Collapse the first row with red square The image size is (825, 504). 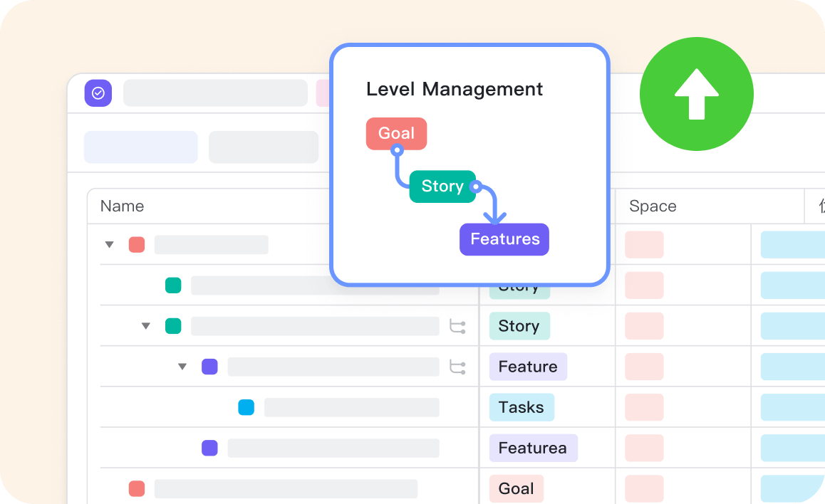point(109,245)
